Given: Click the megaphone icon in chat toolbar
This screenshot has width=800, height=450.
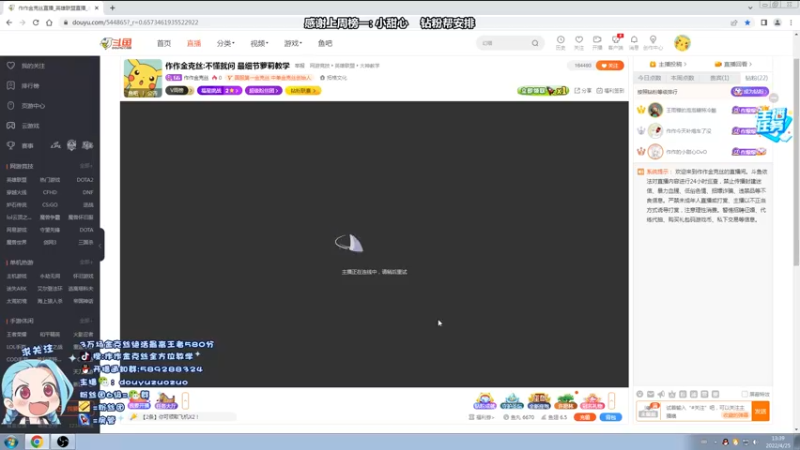Looking at the screenshot, I should point(661,394).
